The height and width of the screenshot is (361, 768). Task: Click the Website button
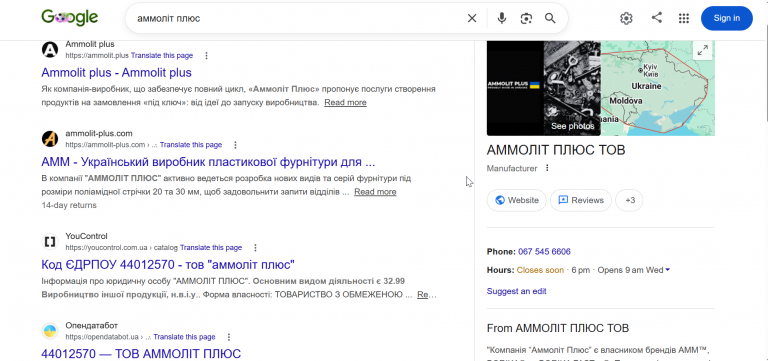tap(516, 200)
